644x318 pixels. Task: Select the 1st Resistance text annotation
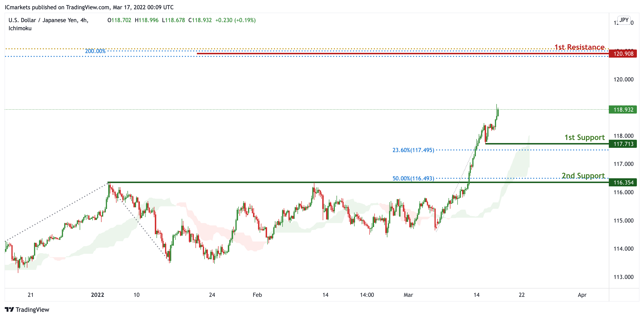coord(579,47)
